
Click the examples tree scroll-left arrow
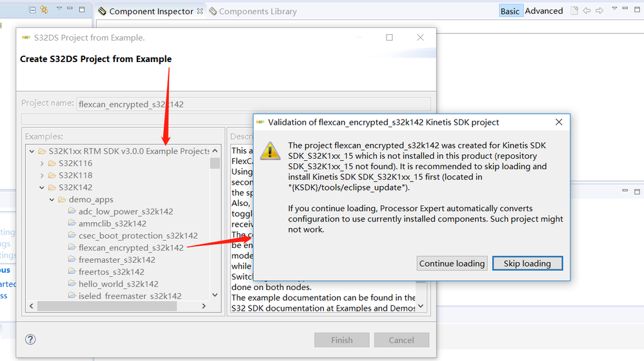coord(32,306)
